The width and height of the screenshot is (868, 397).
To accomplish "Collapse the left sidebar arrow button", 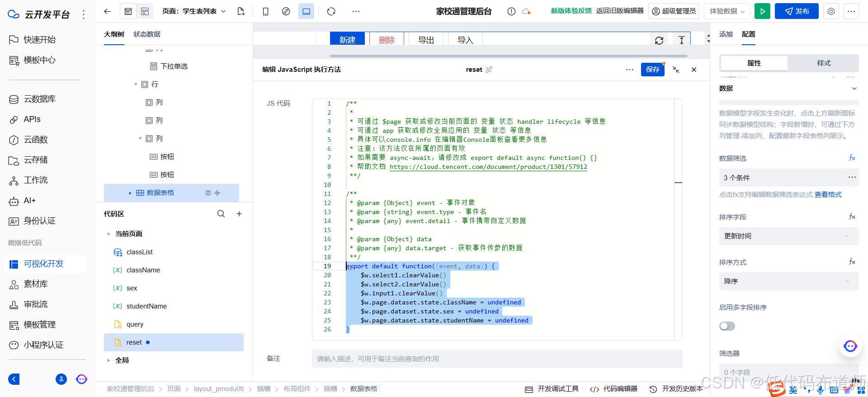I will click(14, 379).
